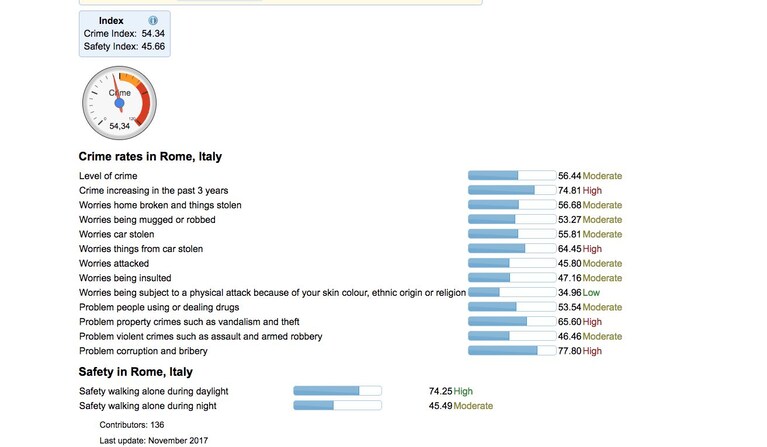This screenshot has width=767, height=447.
Task: Click the Crime rates in Rome, Italy heading
Action: tap(150, 156)
